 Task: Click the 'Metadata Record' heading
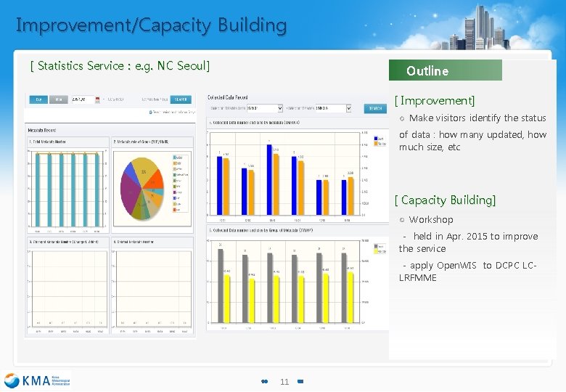point(42,131)
